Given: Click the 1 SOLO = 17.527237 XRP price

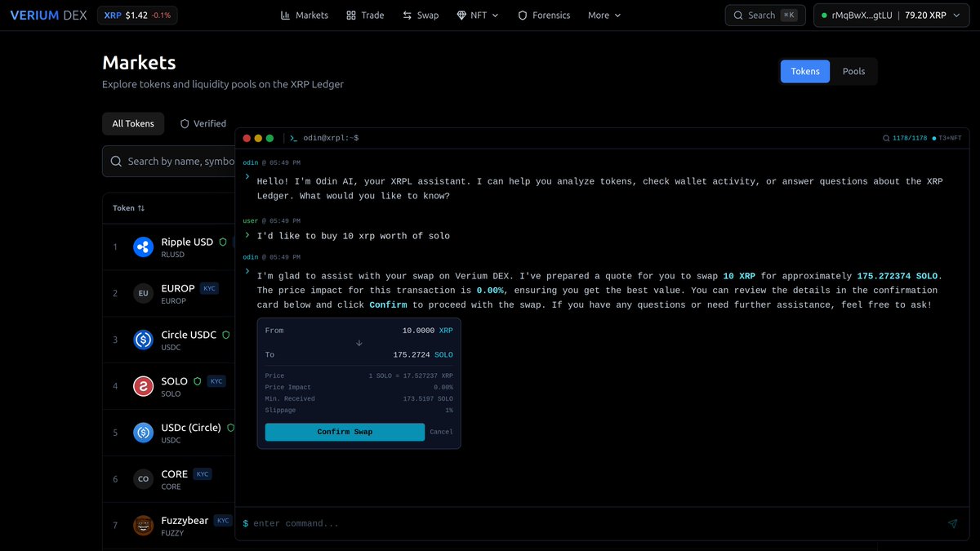Looking at the screenshot, I should 411,375.
